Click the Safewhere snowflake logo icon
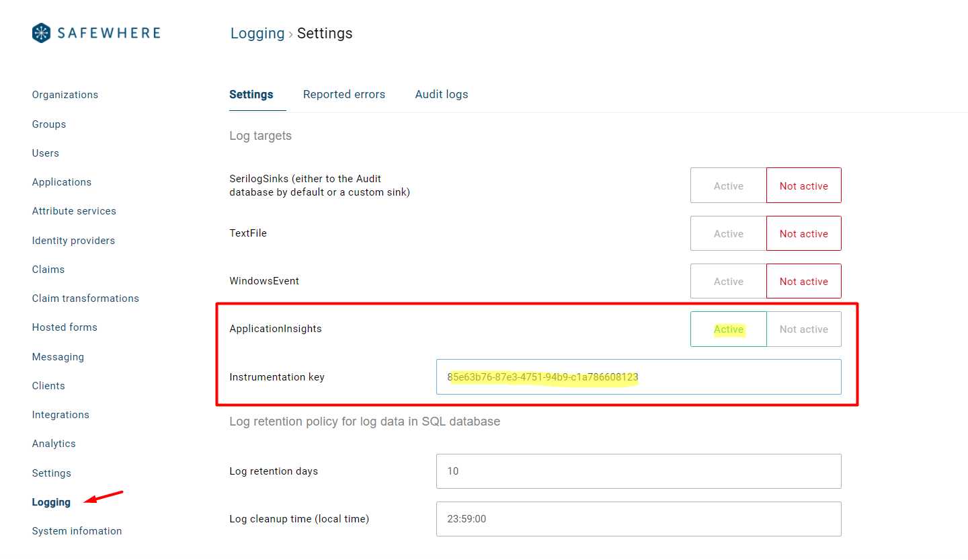Screen dimensions: 968x560 [42, 33]
